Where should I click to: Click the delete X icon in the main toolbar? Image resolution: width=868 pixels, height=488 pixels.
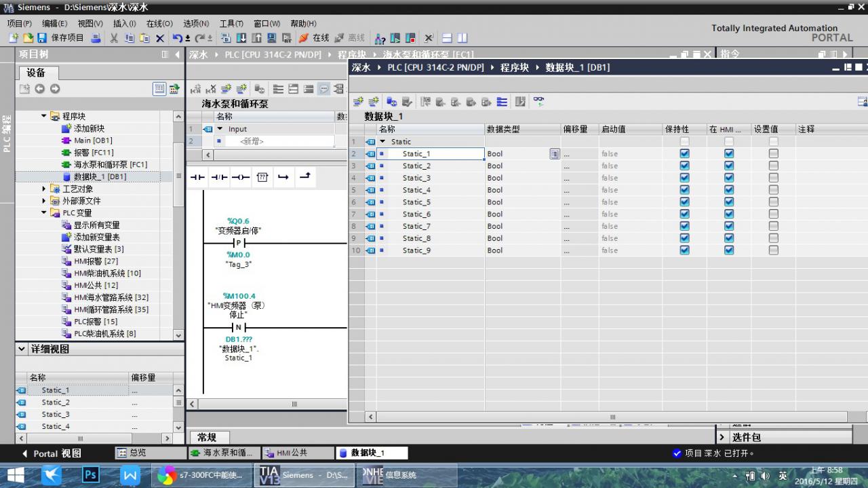tap(160, 38)
